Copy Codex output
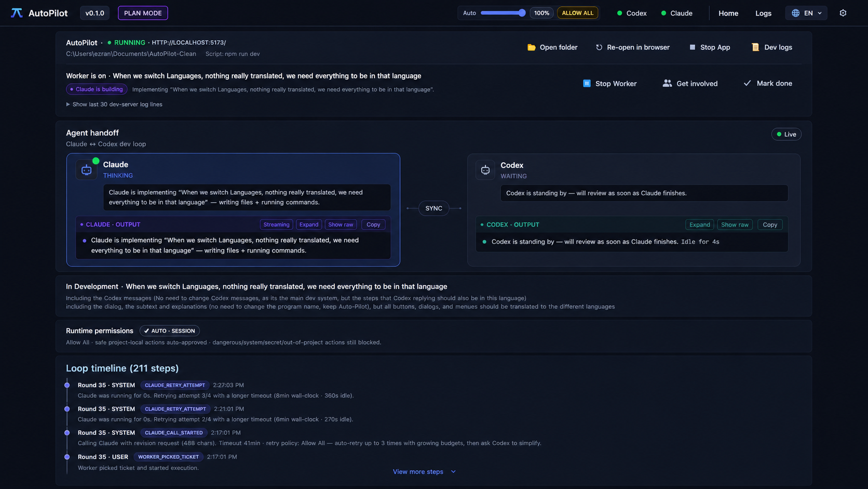 point(770,224)
